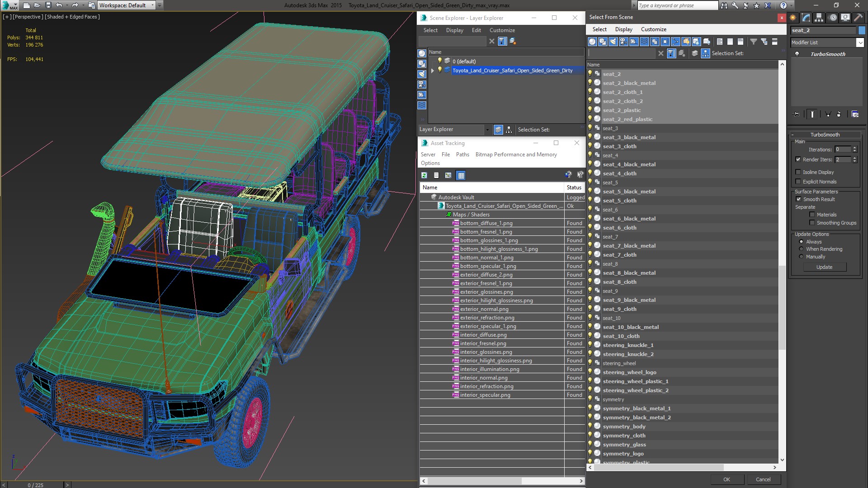
Task: Increase Iterations spinner value
Action: [855, 148]
